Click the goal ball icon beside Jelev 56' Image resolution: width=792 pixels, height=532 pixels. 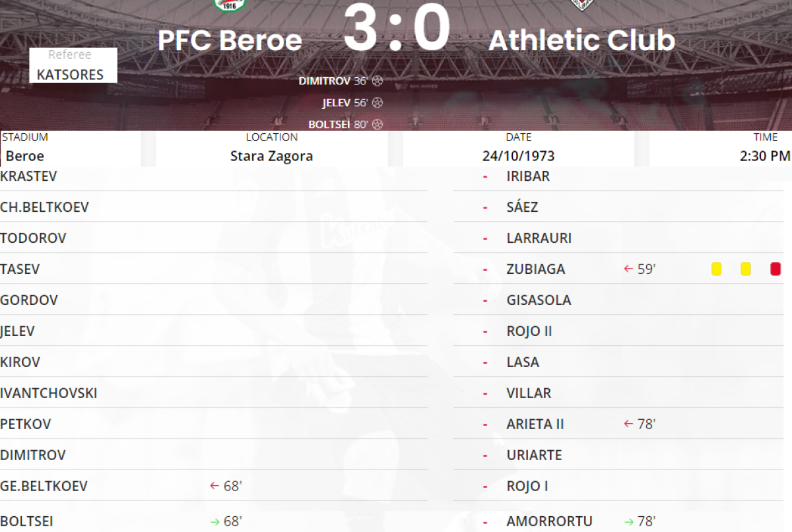pyautogui.click(x=378, y=103)
